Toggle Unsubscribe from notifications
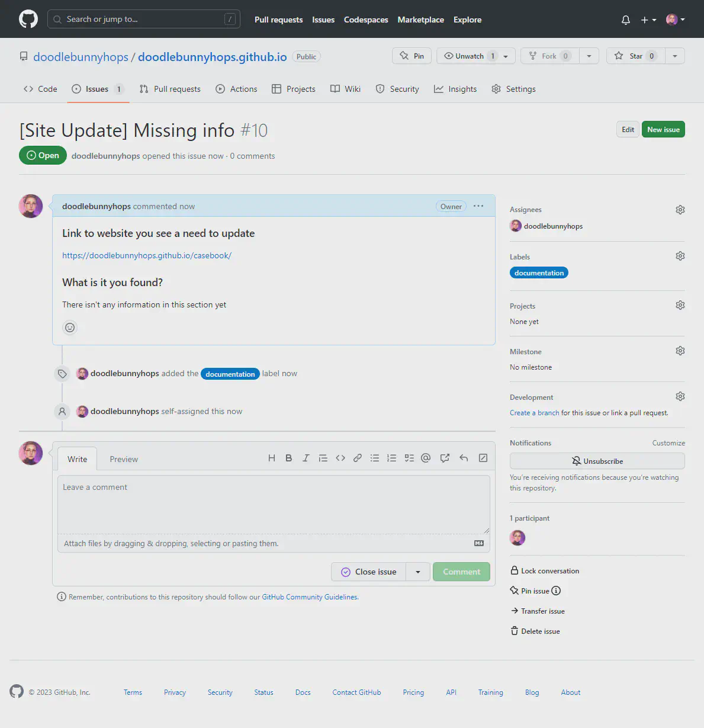The image size is (704, 728). click(597, 461)
